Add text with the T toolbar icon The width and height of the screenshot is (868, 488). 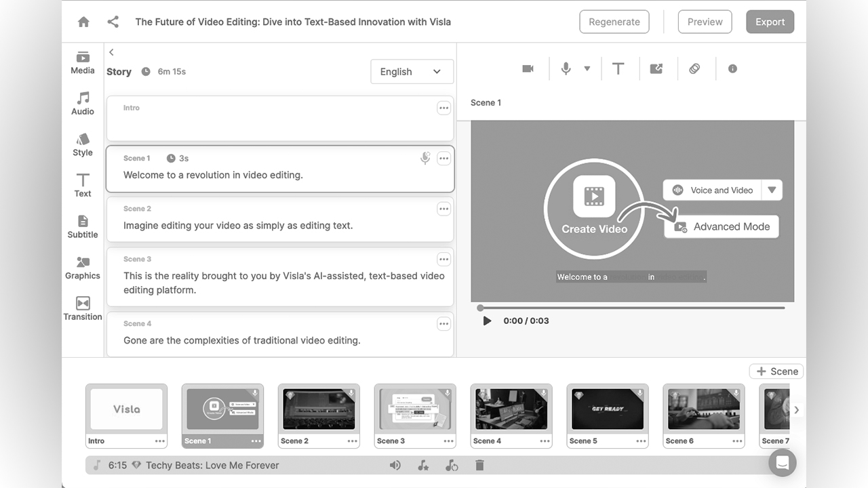(618, 68)
